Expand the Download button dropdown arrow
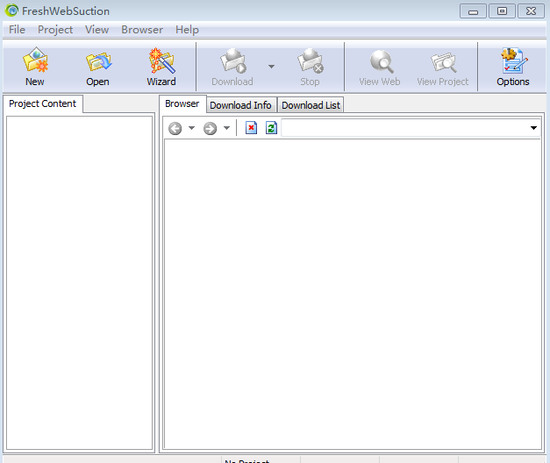Image resolution: width=550 pixels, height=463 pixels. pos(271,66)
